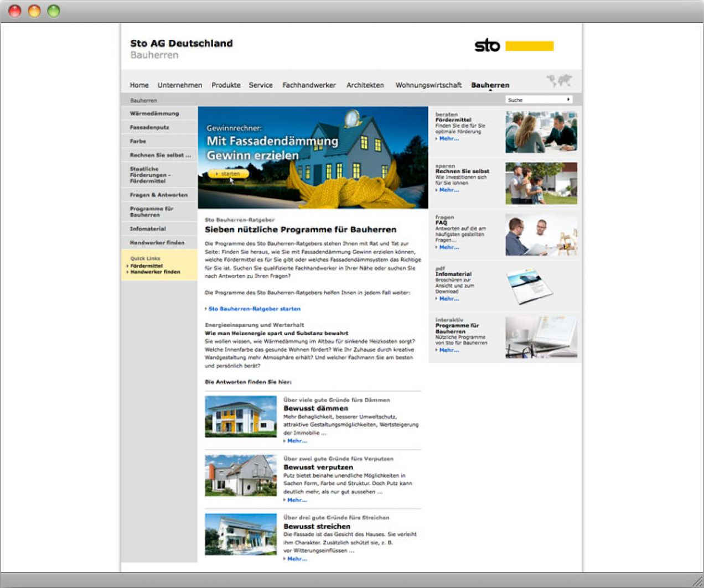Click 'Mehr...' under Bewusst streichen

297,559
